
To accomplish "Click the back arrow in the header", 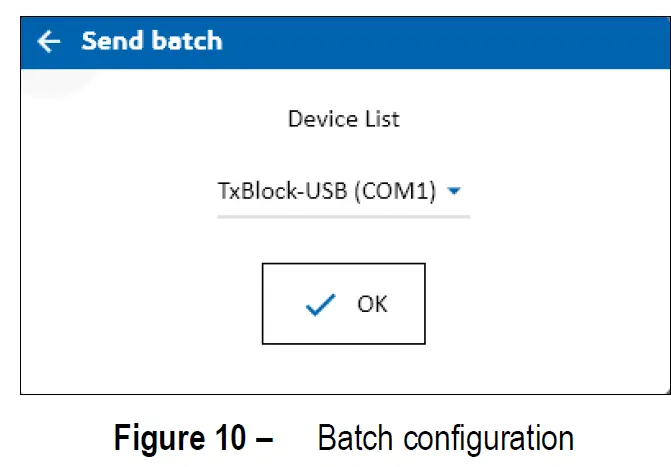I will point(48,41).
